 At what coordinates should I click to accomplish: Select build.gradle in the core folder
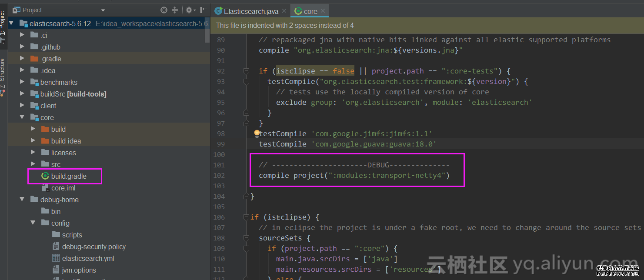point(69,176)
